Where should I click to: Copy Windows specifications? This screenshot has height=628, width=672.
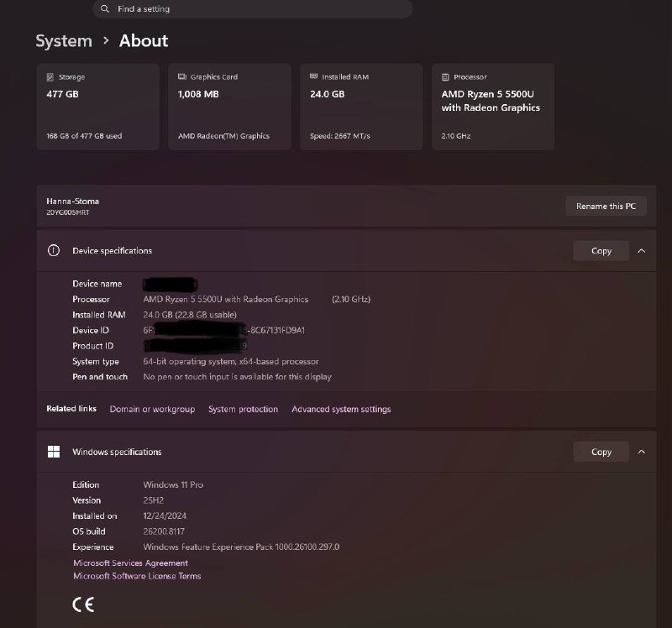[x=601, y=453]
